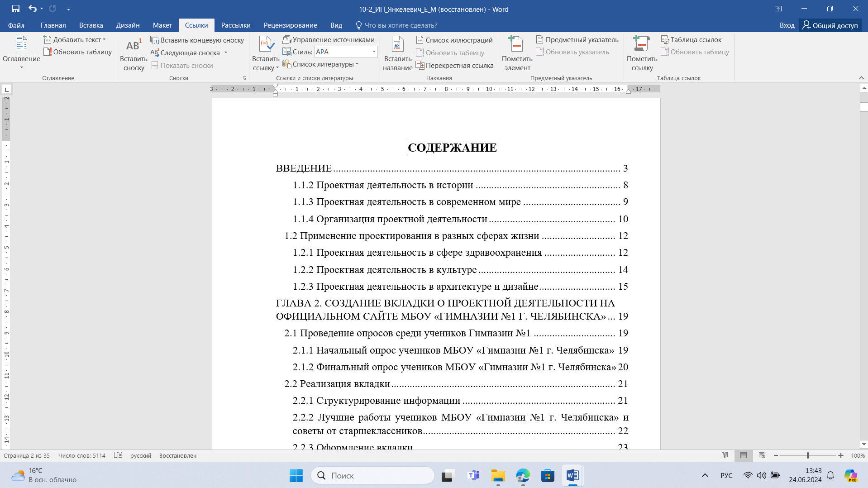The width and height of the screenshot is (868, 488).
Task: Click Обновить таблицу in the Названия group
Action: pyautogui.click(x=450, y=53)
